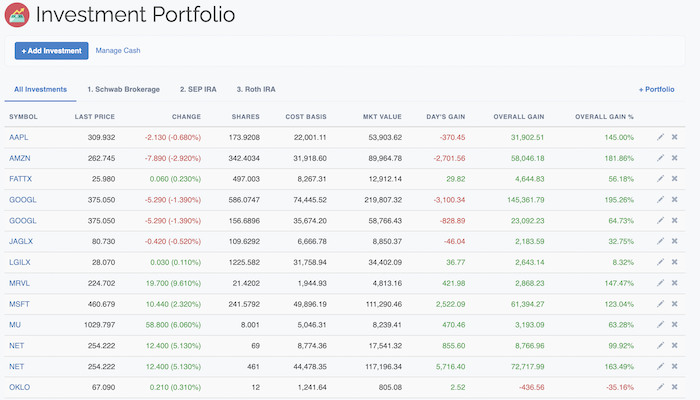
Task: Click the OVERALL GAIN % column header
Action: pos(604,117)
